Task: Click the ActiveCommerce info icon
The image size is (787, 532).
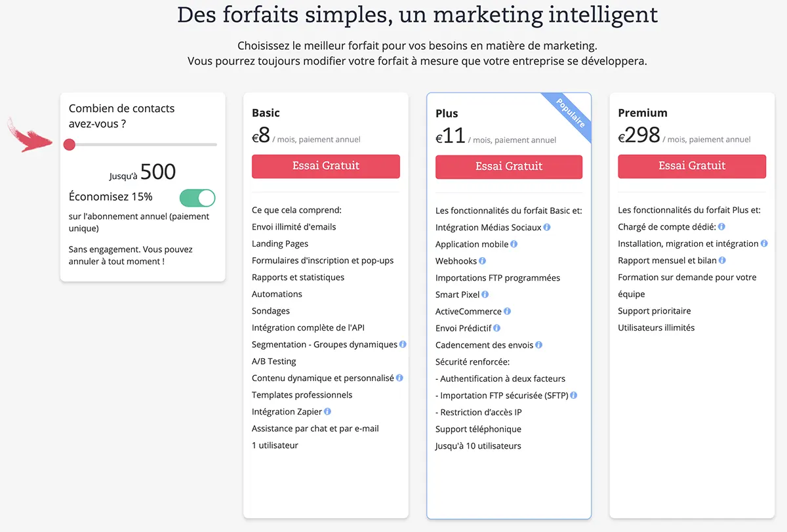Action: (508, 312)
